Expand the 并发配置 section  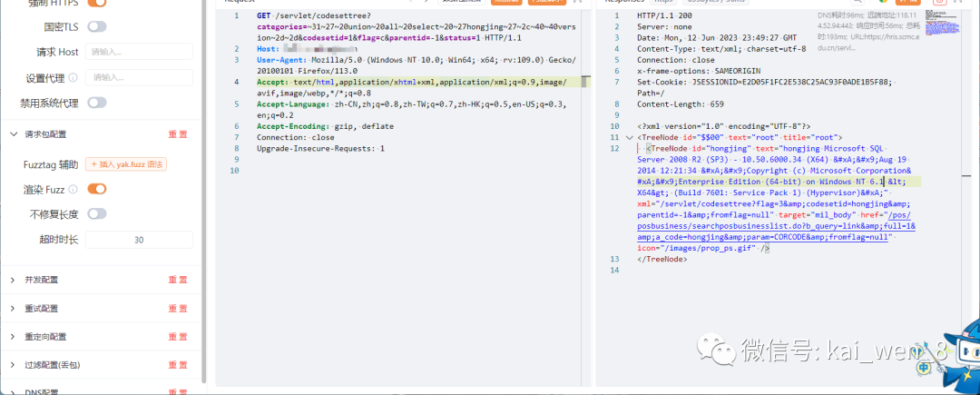pos(13,280)
